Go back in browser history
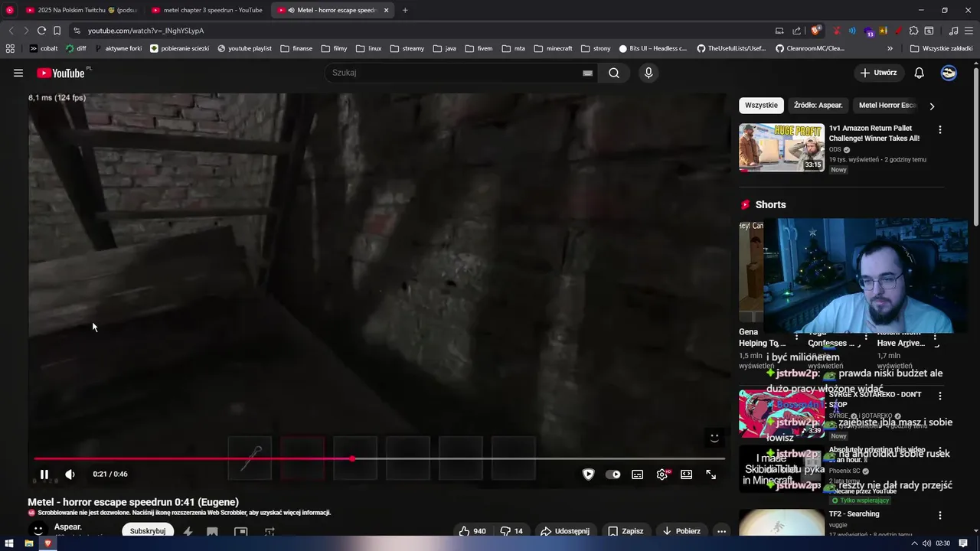 [11, 31]
